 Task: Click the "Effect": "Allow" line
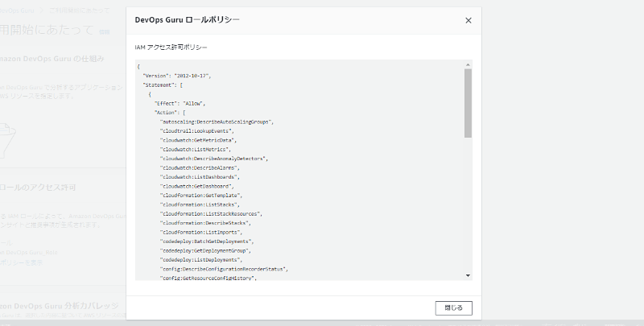[x=180, y=104]
